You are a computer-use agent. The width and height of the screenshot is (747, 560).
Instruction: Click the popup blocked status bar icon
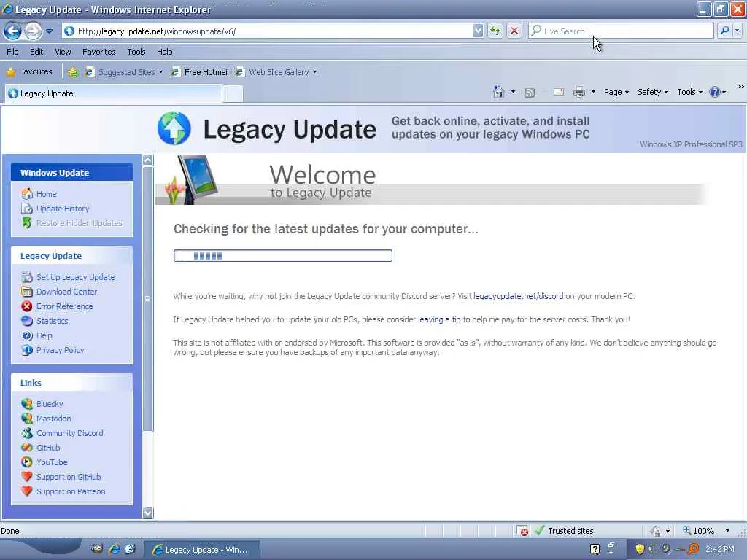[522, 531]
